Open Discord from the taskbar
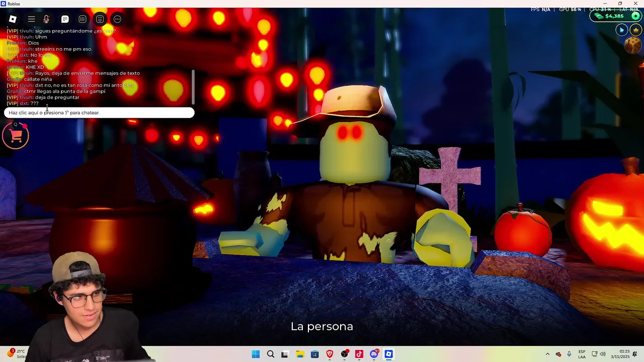 374,354
